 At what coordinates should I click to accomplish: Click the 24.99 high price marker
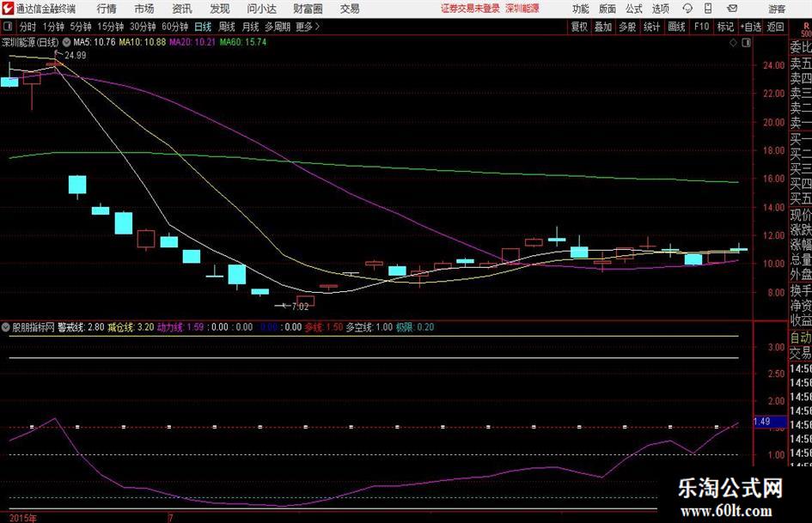[x=75, y=56]
